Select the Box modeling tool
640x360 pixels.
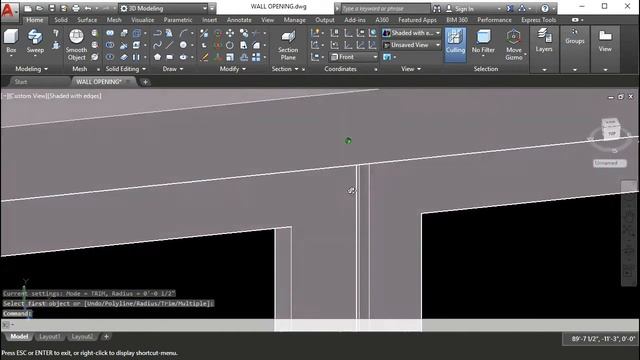pyautogui.click(x=11, y=41)
